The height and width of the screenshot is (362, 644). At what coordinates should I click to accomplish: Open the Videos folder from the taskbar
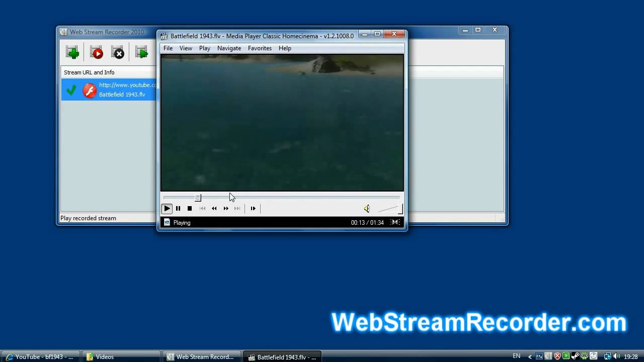pos(121,356)
